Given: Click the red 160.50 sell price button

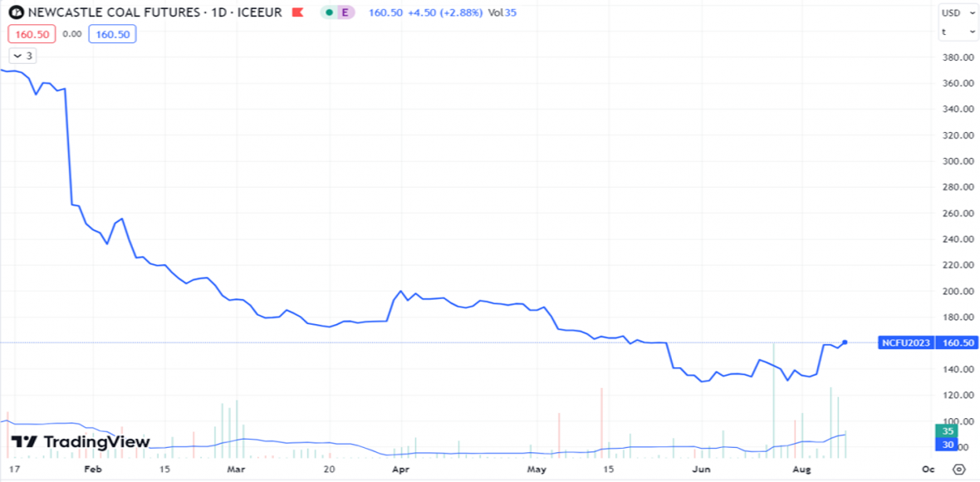Looking at the screenshot, I should pos(32,34).
